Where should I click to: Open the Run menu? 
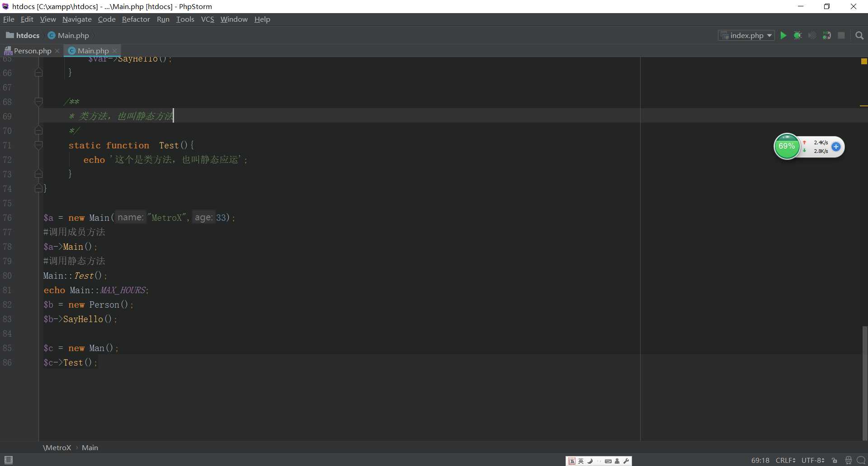coord(163,19)
